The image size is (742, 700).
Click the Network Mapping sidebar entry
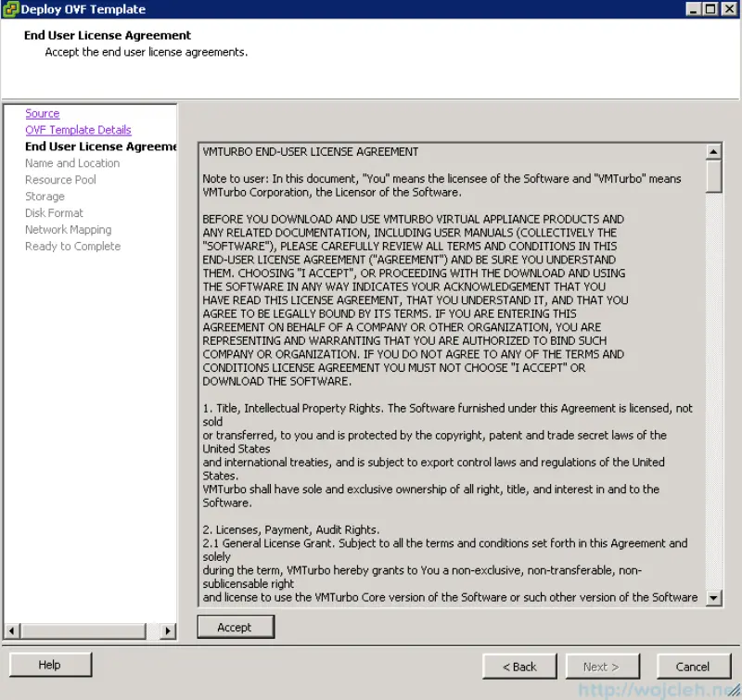pyautogui.click(x=68, y=230)
